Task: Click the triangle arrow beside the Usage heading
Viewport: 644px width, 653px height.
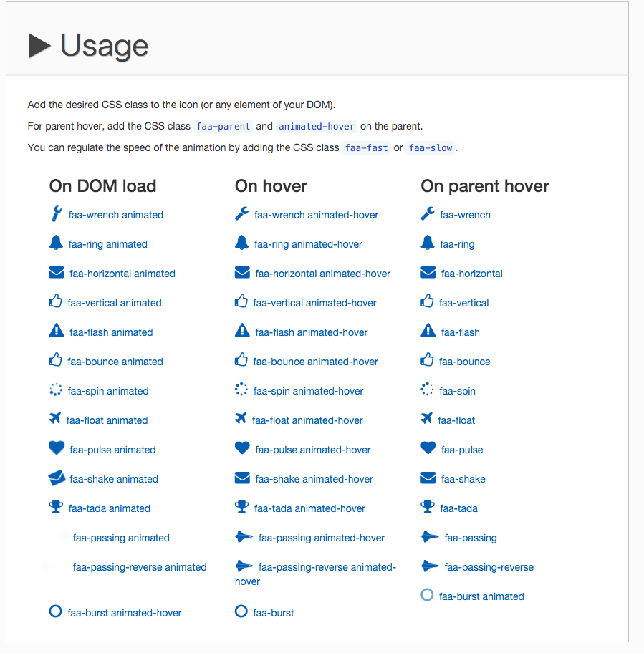Action: 39,46
